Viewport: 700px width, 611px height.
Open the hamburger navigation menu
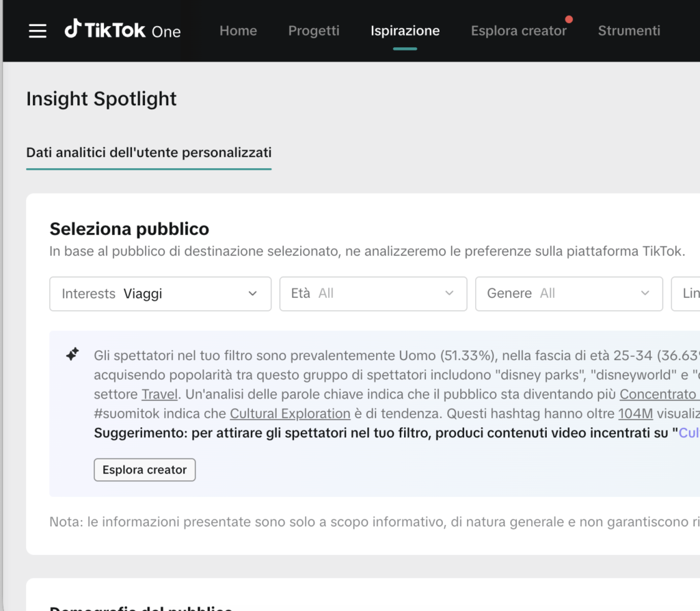tap(37, 30)
